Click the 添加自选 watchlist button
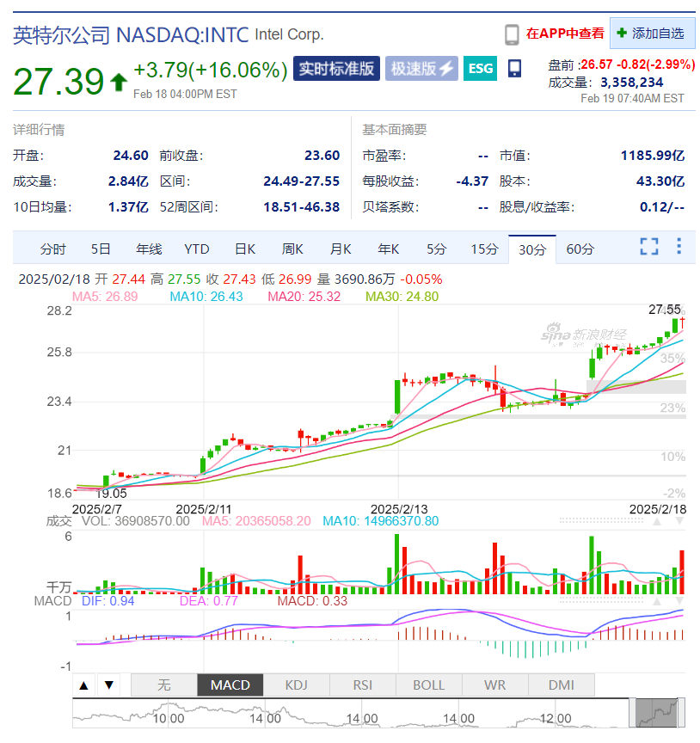This screenshot has width=700, height=743. point(652,34)
